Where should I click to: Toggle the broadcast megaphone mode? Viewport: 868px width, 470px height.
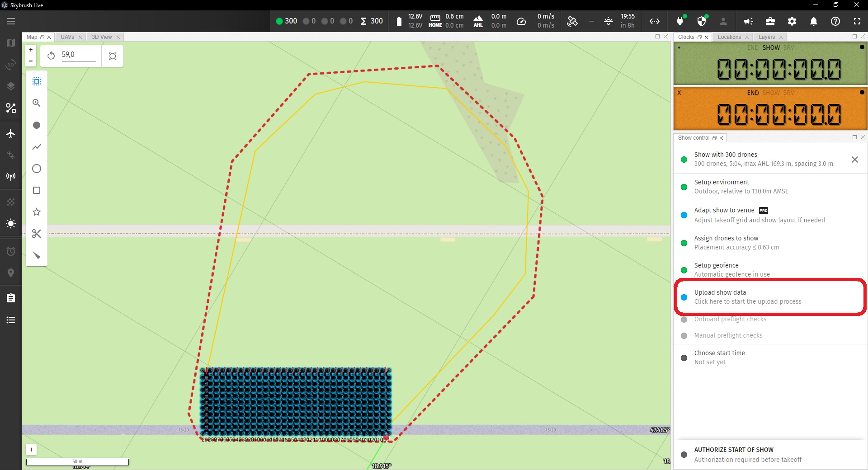pyautogui.click(x=749, y=21)
